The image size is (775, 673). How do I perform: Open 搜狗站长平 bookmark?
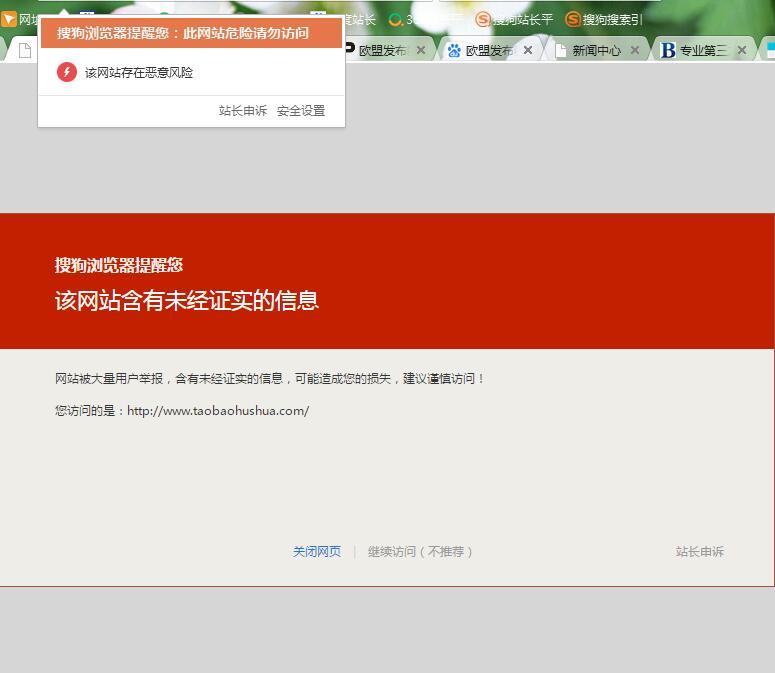click(514, 19)
